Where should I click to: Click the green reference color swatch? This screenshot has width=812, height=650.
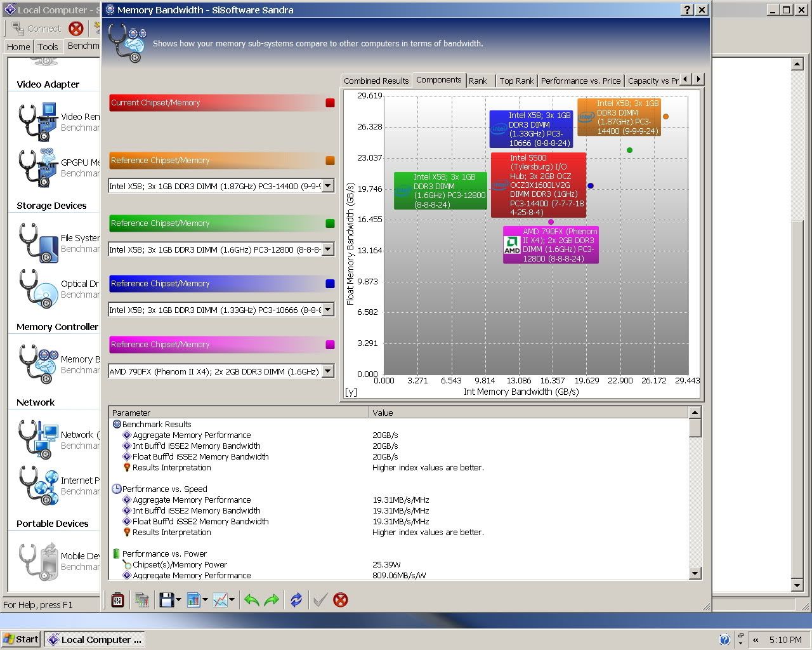coord(330,223)
